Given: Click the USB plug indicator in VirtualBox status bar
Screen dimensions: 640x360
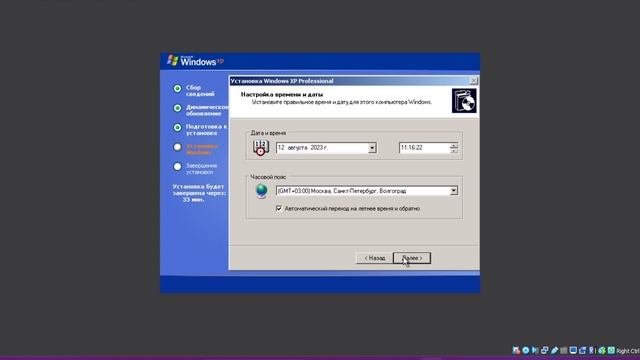Looking at the screenshot, I should pyautogui.click(x=554, y=350).
